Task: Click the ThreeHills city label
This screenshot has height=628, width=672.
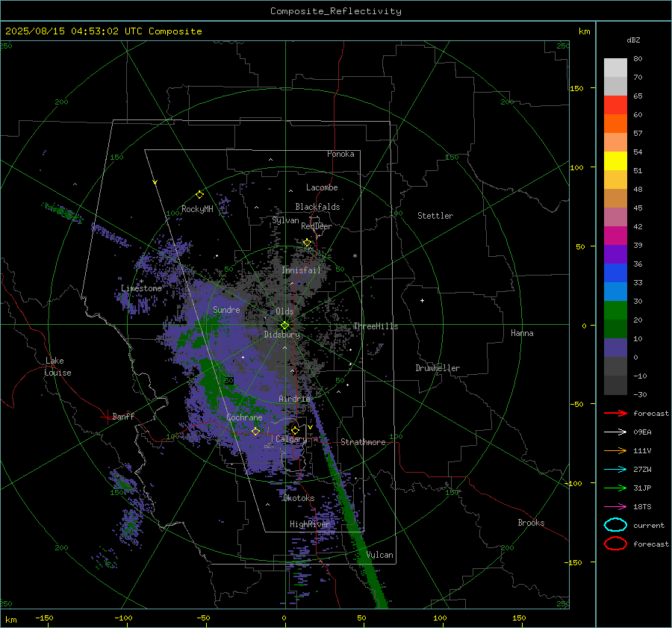Action: 376,326
